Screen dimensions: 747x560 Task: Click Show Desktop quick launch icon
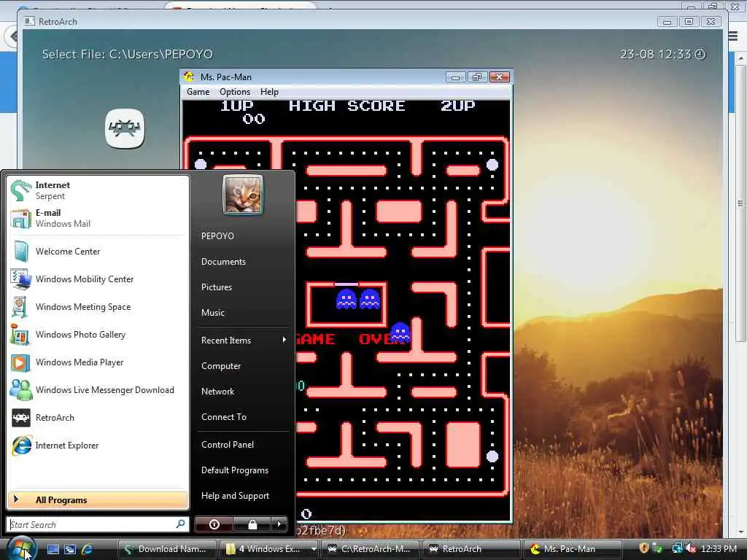tap(53, 549)
